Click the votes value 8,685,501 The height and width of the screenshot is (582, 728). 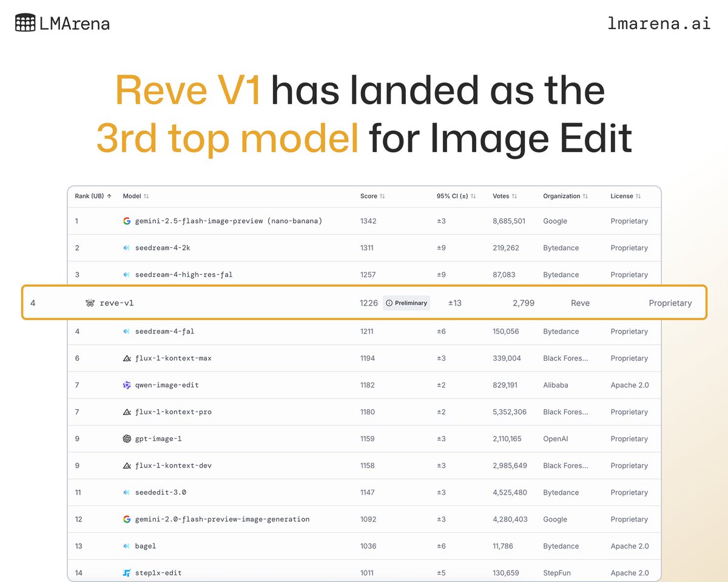(509, 221)
